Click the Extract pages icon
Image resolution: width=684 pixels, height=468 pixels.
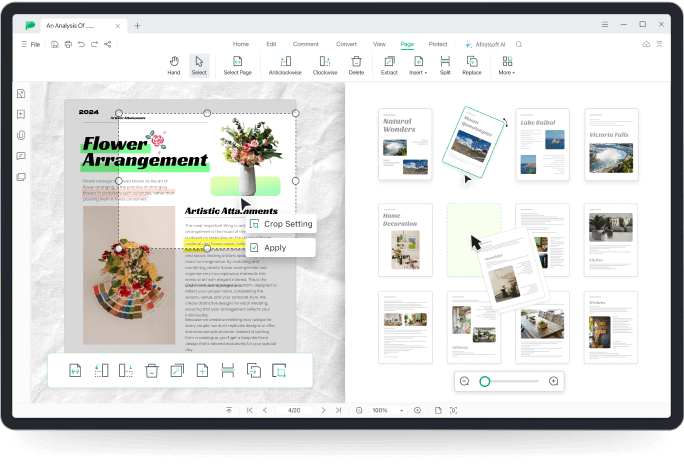(x=389, y=65)
